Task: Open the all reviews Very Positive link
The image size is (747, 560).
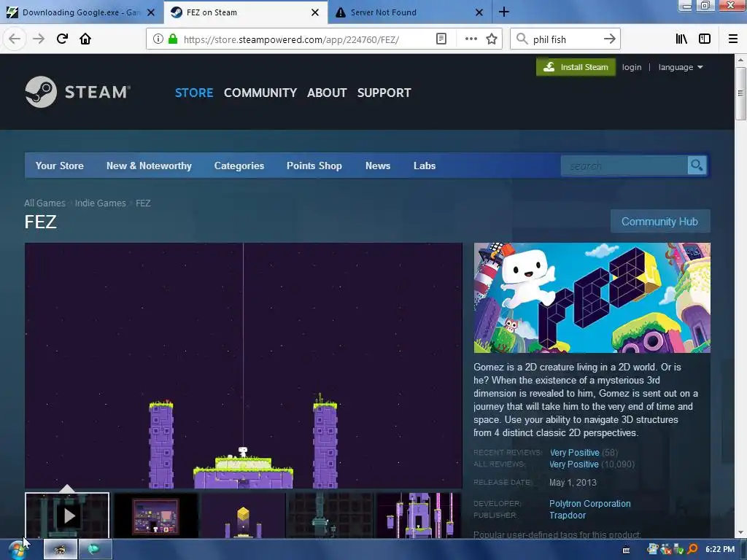Action: (574, 464)
